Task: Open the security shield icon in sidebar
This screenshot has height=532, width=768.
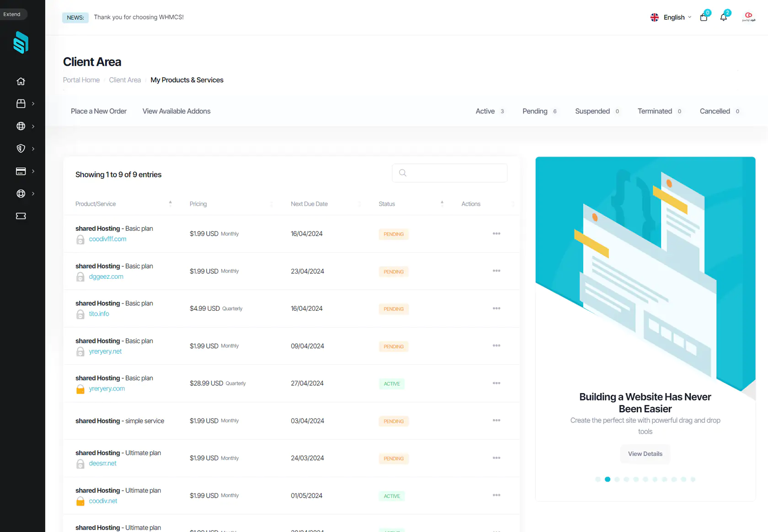Action: point(21,149)
